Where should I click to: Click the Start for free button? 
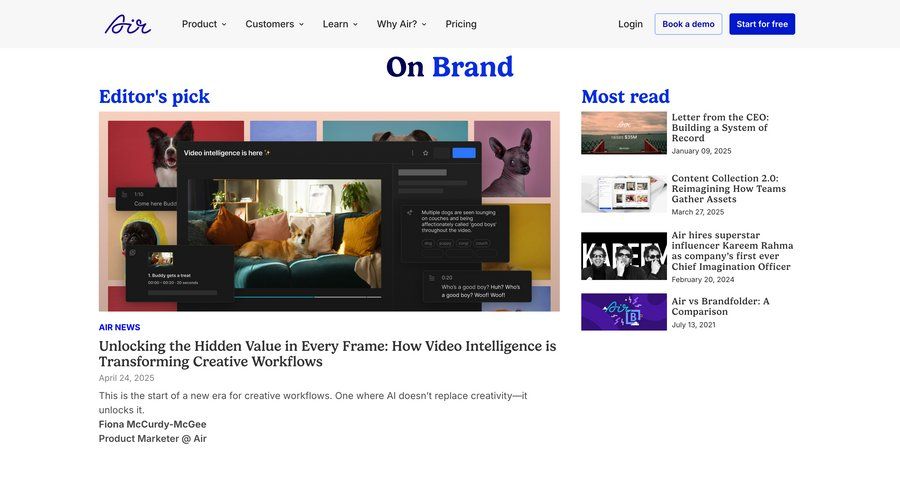tap(761, 24)
